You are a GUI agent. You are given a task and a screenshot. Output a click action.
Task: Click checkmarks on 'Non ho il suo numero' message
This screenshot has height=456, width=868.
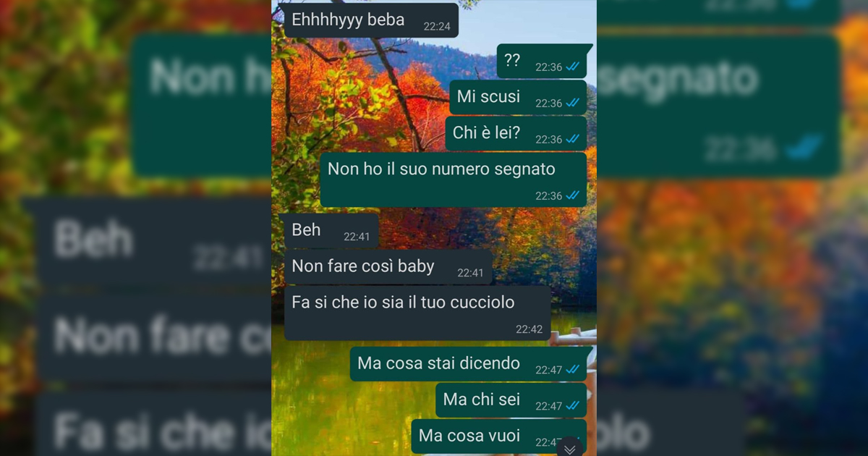(573, 195)
